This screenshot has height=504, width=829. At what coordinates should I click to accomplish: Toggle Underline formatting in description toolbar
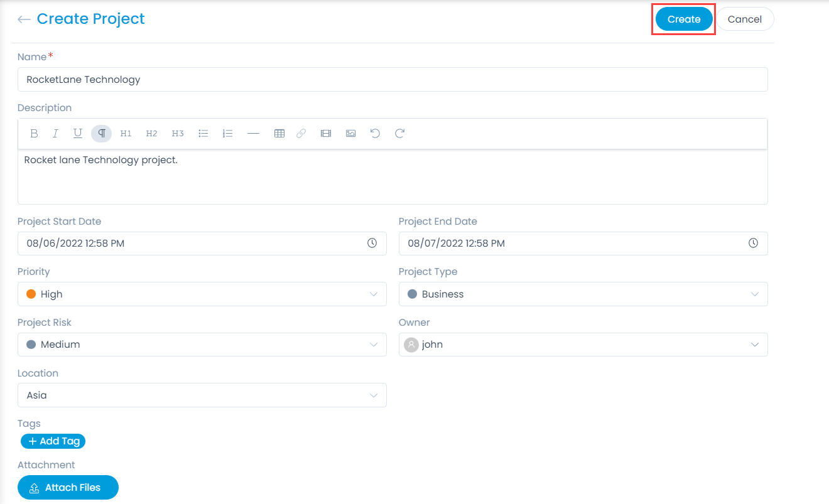tap(78, 133)
